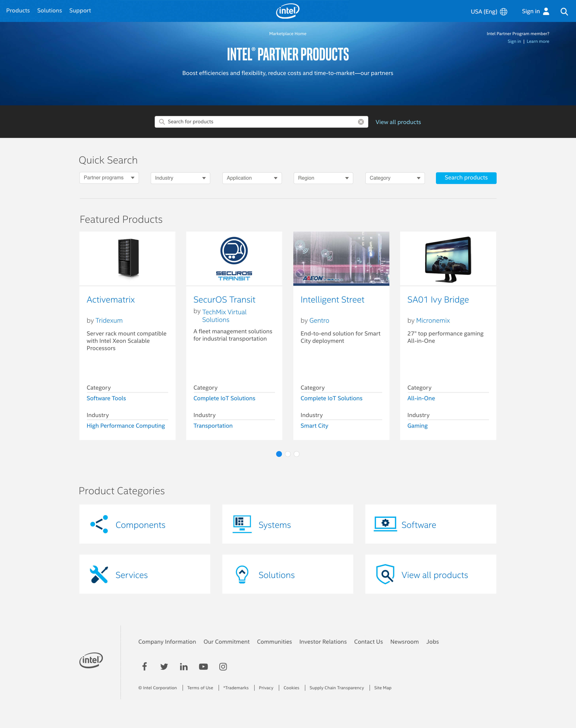Open the Privacy footer link
Viewport: 576px width, 728px height.
tap(266, 688)
